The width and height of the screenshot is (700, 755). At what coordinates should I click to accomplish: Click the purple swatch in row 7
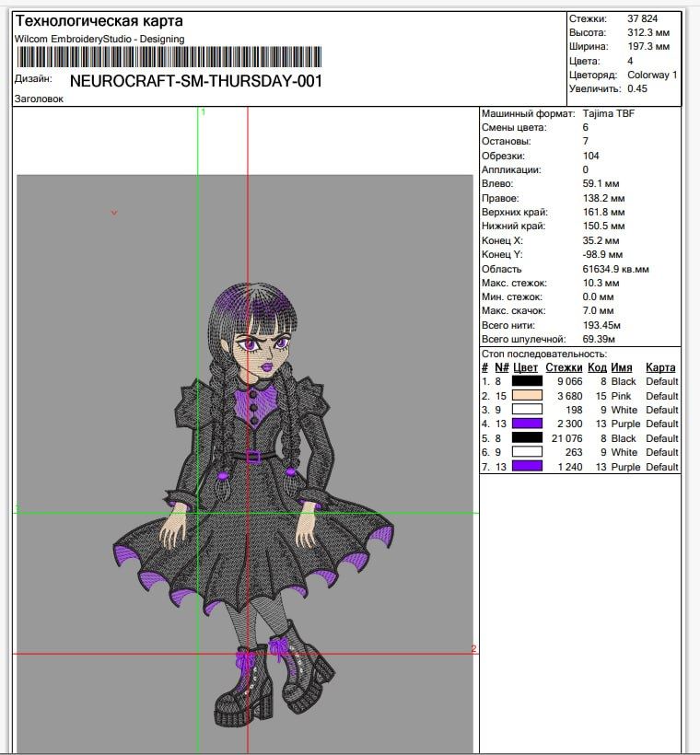pyautogui.click(x=527, y=466)
